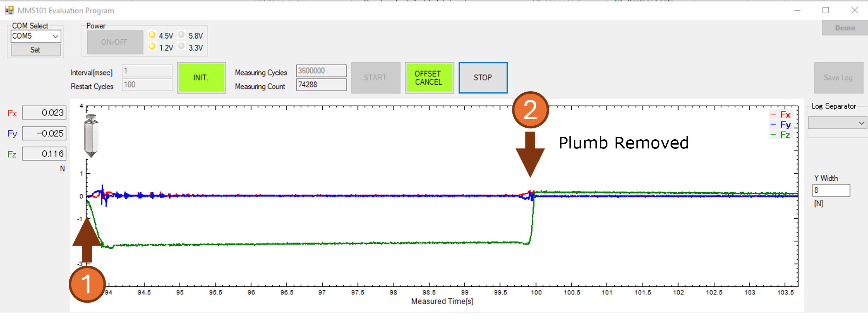This screenshot has height=319, width=868.
Task: Click the green INIT. button
Action: 201,78
